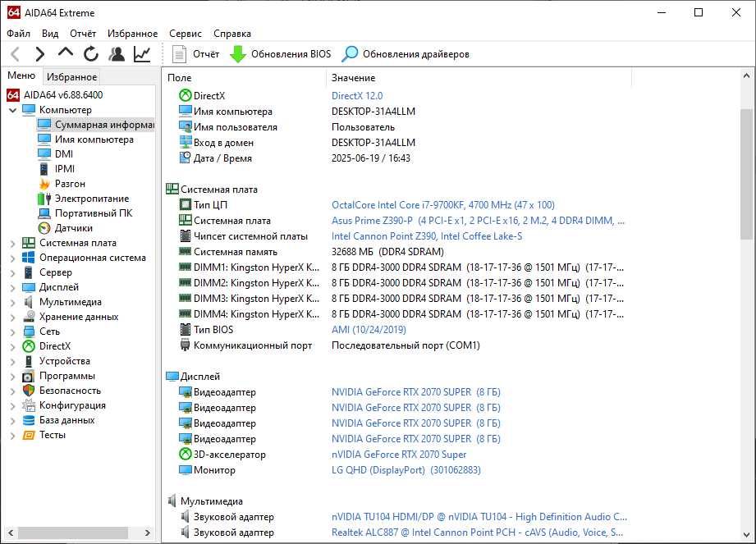
Task: Switch to the Избранное tab in the side panel
Action: pyautogui.click(x=71, y=76)
